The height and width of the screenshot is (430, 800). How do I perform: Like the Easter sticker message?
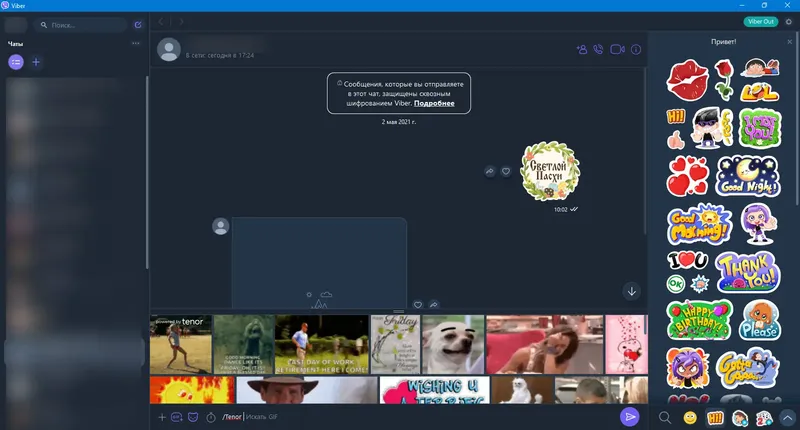[x=506, y=171]
